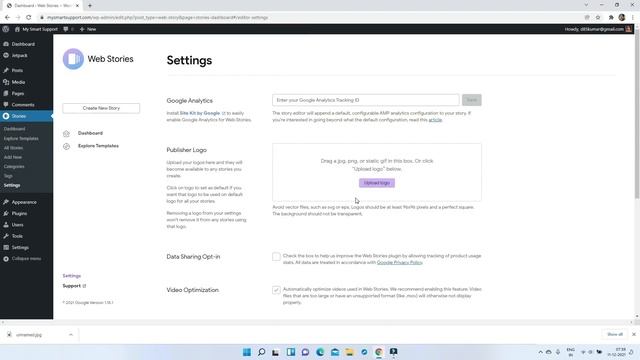640x360 pixels.
Task: Open downloaded unnamed.jpg file
Action: (29, 335)
